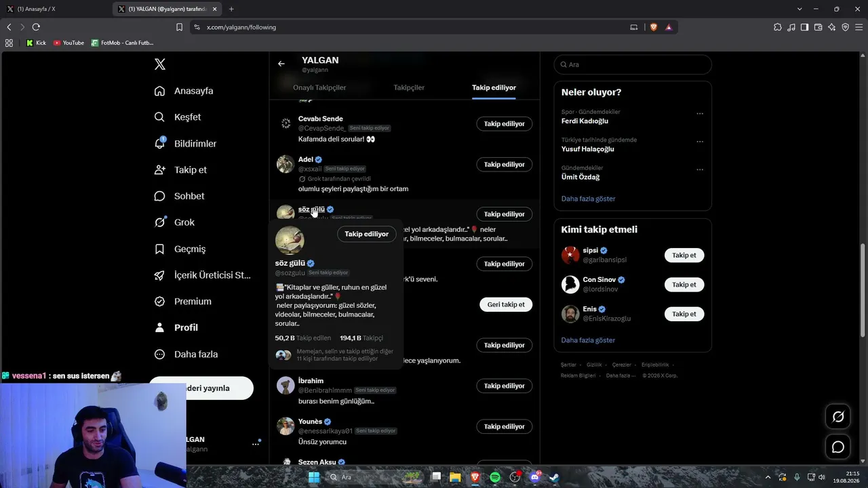Go to Anasayfa in the sidebar
Screen dimensions: 868x488
coord(184,91)
